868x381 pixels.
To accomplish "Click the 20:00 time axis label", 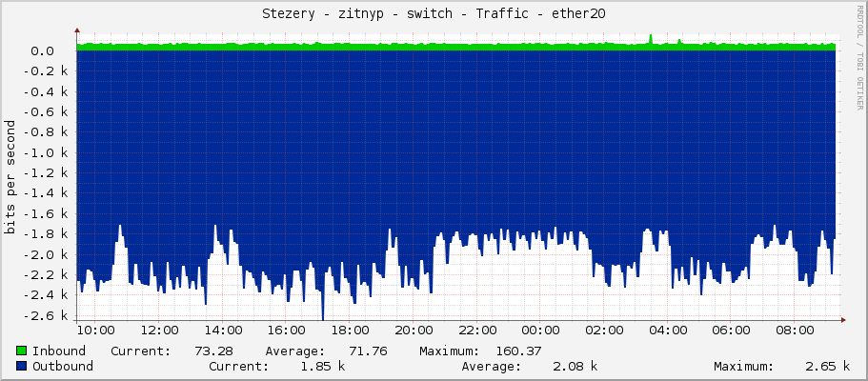I will click(414, 331).
